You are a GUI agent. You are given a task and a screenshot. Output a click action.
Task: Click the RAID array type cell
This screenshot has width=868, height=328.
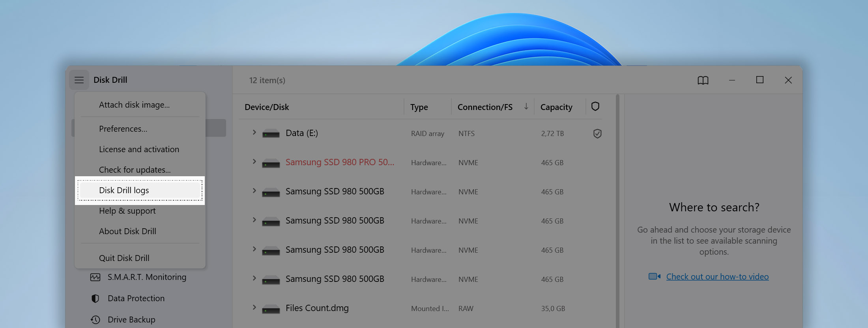tap(428, 134)
